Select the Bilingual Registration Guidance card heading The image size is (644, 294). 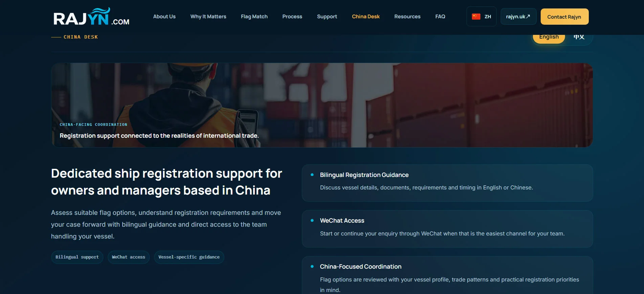[364, 175]
